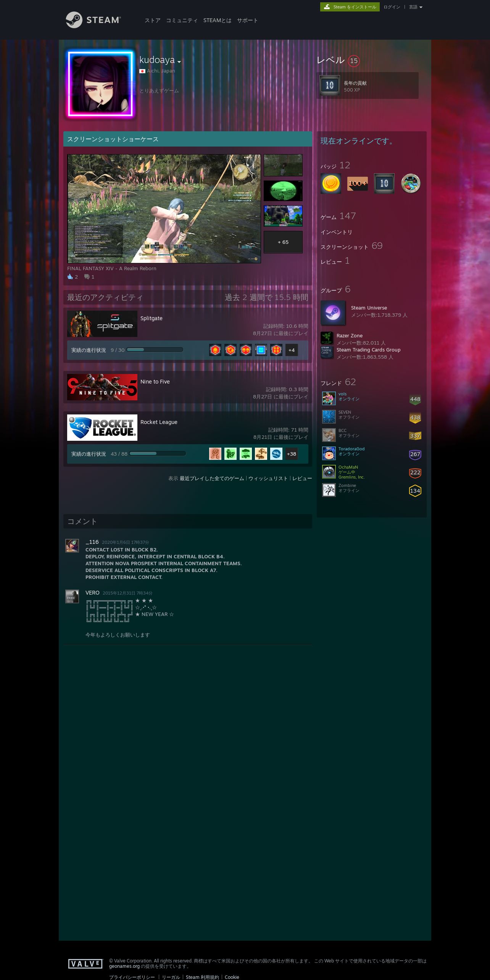
Task: Click the thumbs-up rating icon under screenshot
Action: [70, 277]
